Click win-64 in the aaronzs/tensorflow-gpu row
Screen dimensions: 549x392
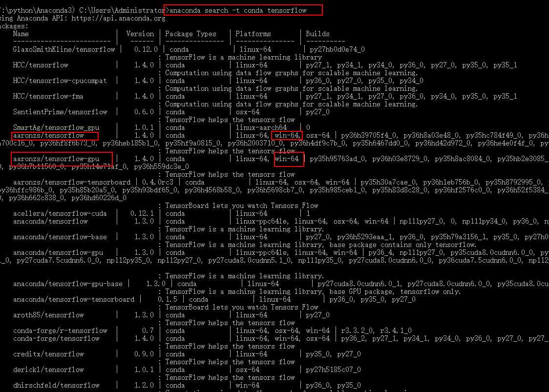pyautogui.click(x=286, y=159)
